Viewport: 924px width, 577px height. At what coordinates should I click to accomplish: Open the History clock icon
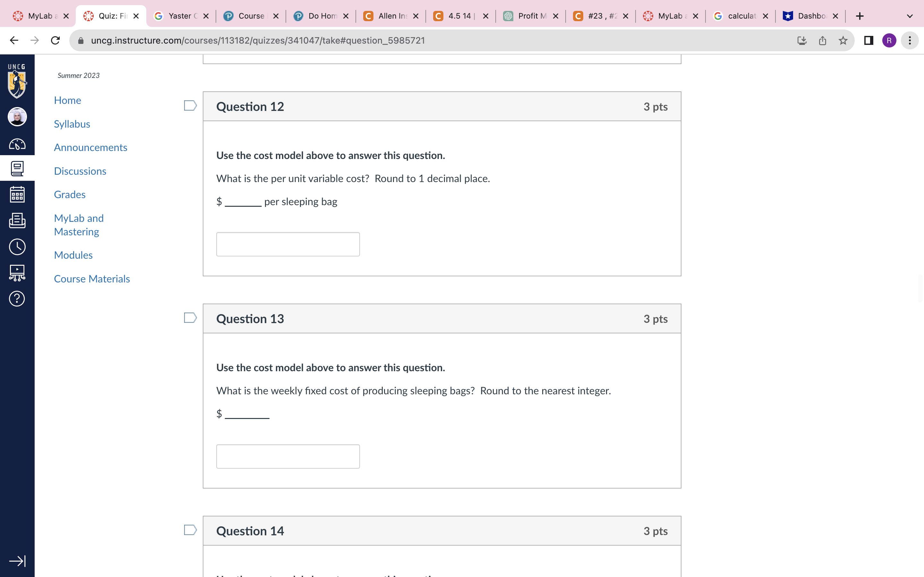pos(17,247)
